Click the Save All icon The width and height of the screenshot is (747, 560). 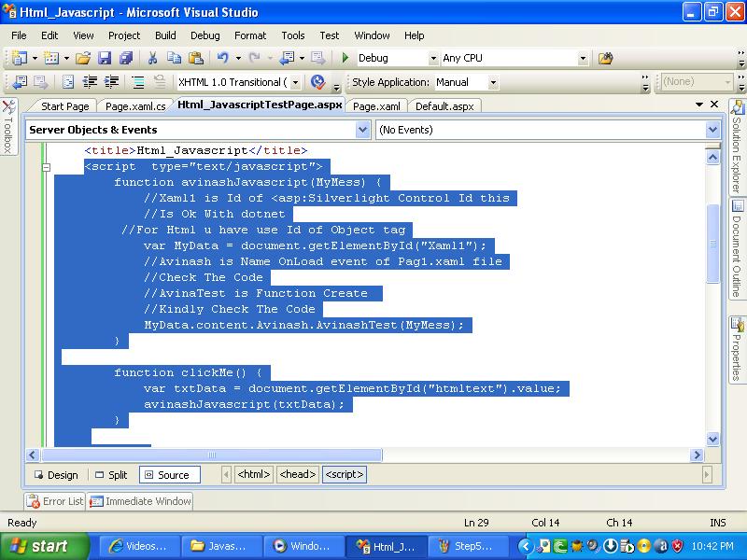pos(126,58)
